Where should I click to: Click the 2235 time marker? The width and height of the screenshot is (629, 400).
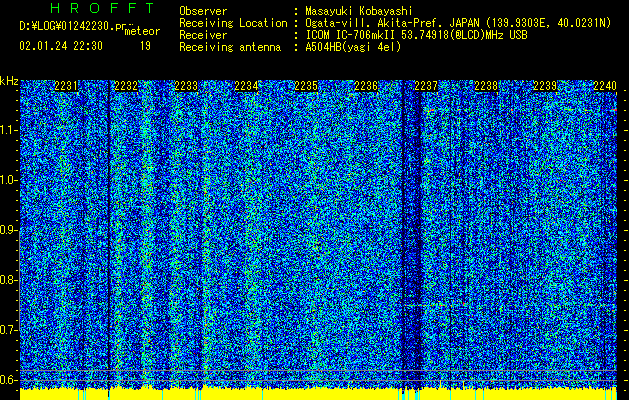306,86
